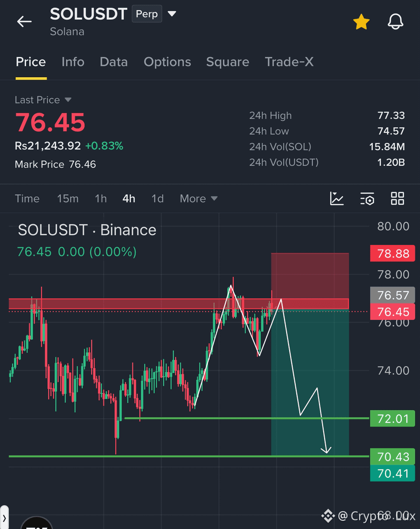Click the 24h High value 77.33
Viewport: 420px width, 529px height.
(391, 115)
